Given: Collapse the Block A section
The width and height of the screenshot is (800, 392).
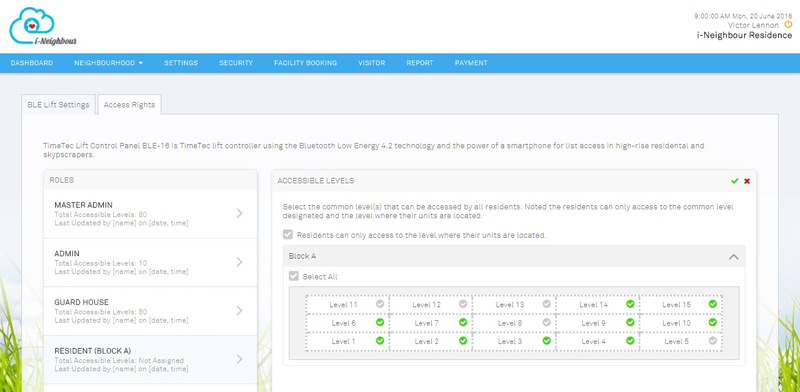Looking at the screenshot, I should click(734, 256).
